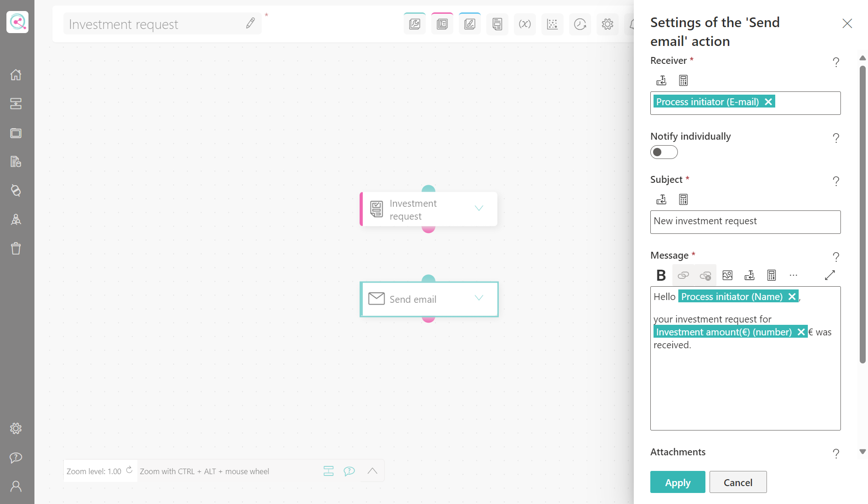Screen dimensions: 868x504
Task: Click the settings panel scrollbar thumb
Action: click(x=863, y=215)
